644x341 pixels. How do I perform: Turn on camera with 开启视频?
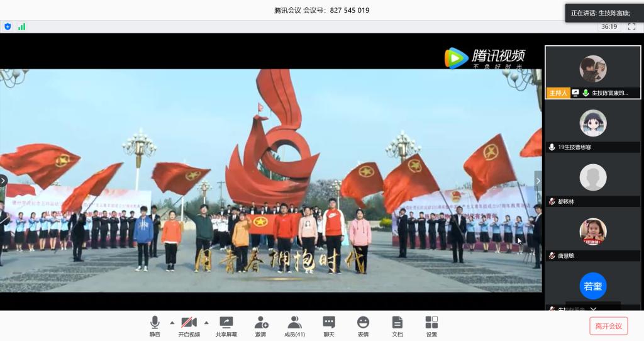click(189, 326)
